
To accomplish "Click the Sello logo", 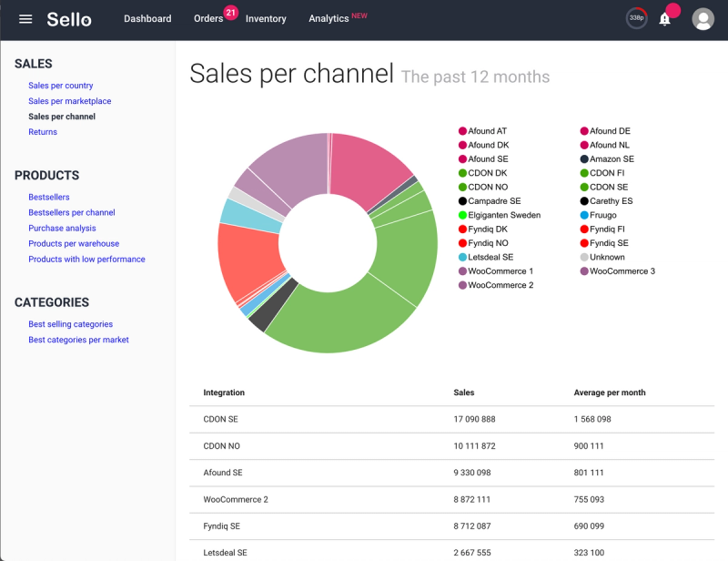I will (x=69, y=19).
